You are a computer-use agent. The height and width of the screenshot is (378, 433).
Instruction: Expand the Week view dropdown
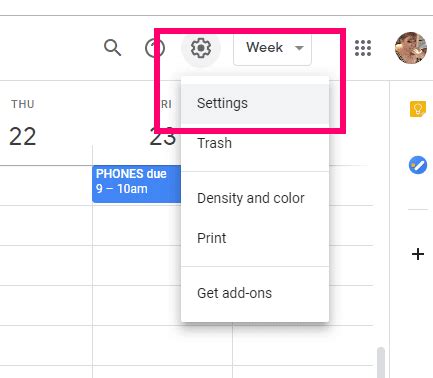pyautogui.click(x=273, y=48)
